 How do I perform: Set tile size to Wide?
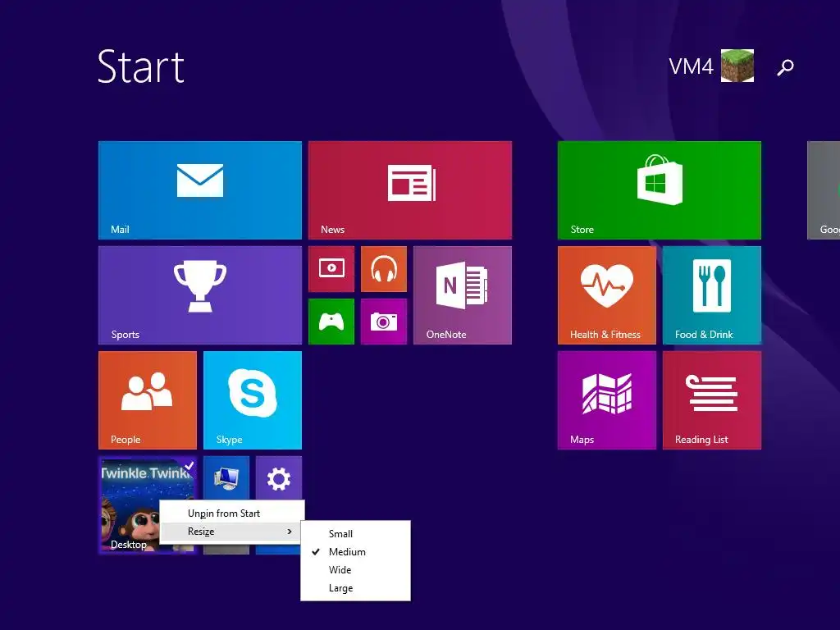[x=355, y=570]
